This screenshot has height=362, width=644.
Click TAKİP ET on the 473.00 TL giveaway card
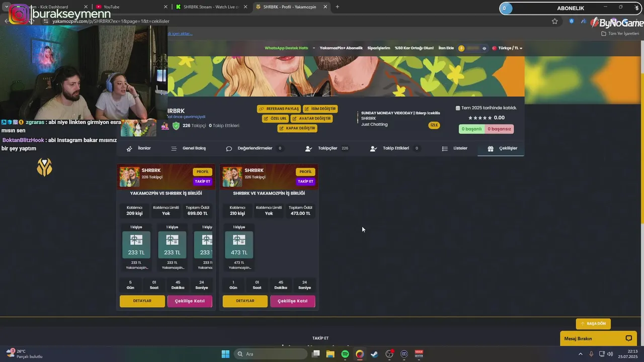(305, 182)
